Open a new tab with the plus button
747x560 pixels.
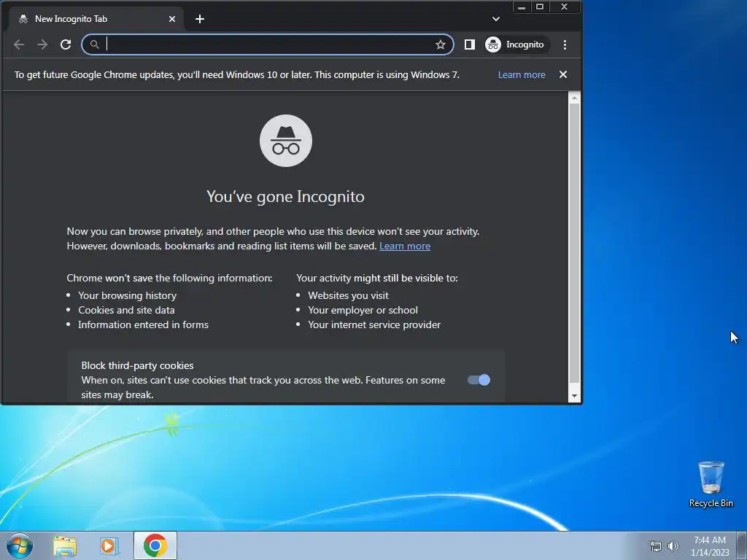(x=200, y=19)
